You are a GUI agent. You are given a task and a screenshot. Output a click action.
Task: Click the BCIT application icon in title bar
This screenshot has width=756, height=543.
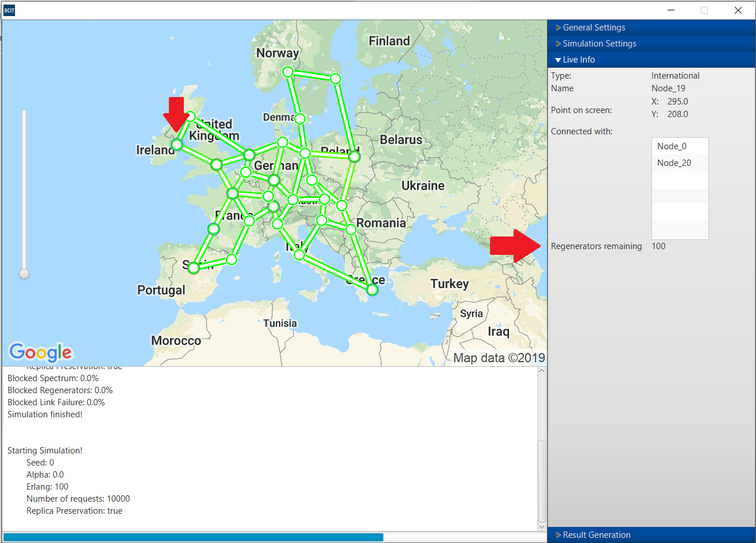[x=9, y=10]
